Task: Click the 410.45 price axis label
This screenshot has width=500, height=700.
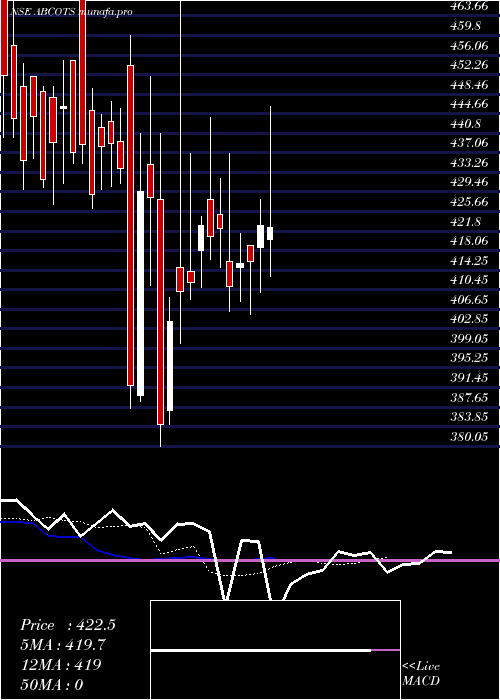Action: click(469, 280)
